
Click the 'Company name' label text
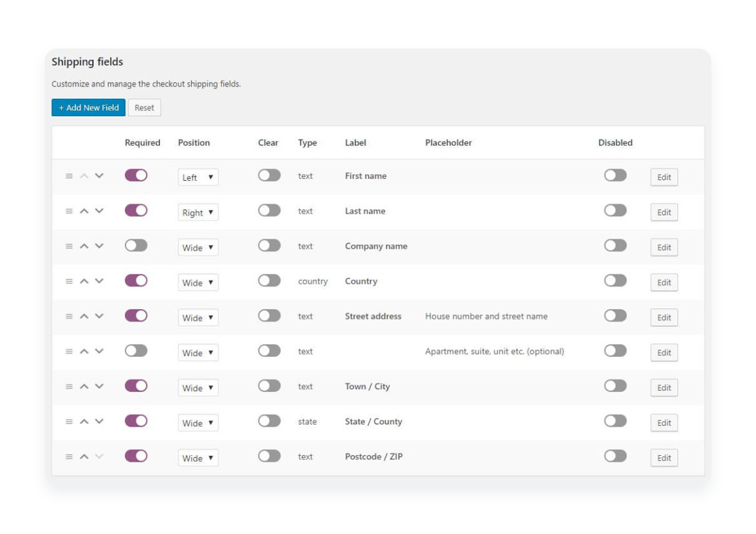click(376, 247)
